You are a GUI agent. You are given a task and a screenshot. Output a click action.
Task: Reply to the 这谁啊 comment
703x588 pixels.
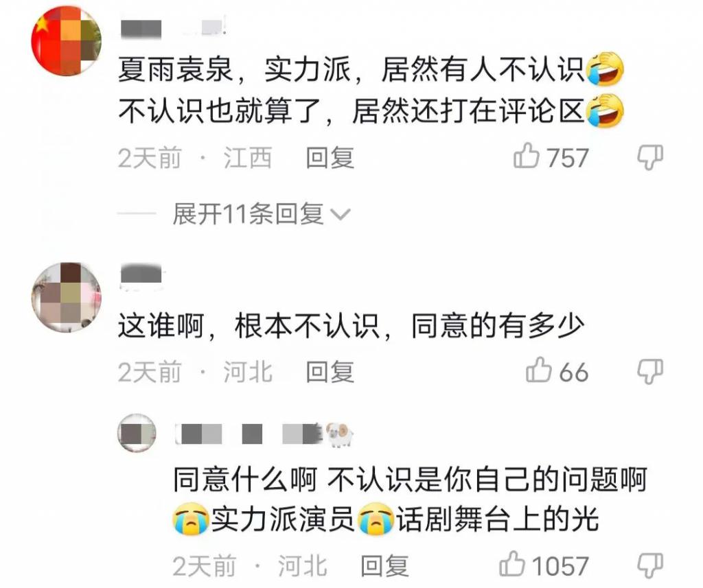[330, 372]
